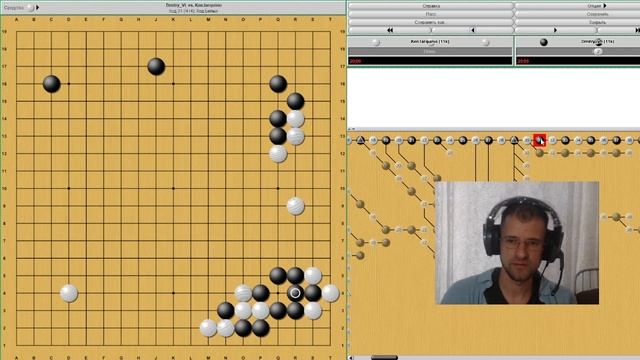
Task: Click the white stone at M2
Action: 208,328
